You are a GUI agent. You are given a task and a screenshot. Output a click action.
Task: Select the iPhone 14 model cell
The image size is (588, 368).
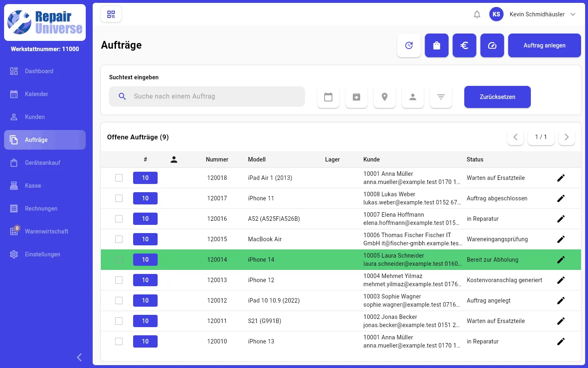(261, 260)
